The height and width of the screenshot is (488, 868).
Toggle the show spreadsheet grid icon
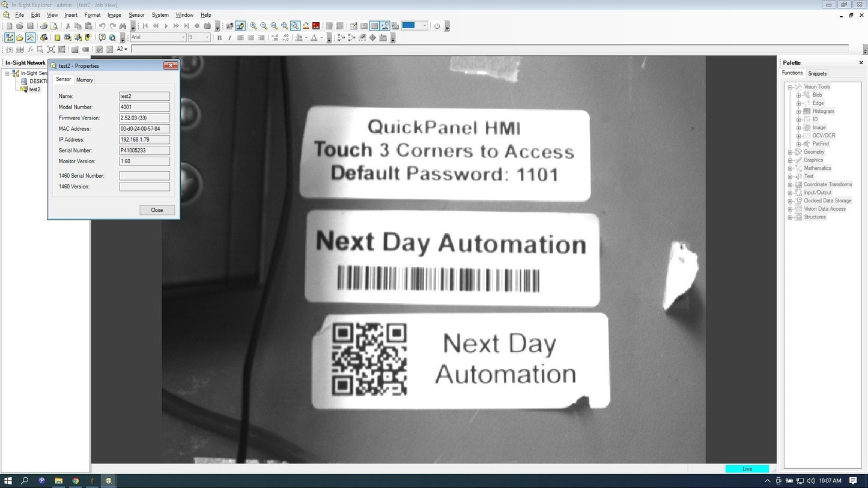pos(374,26)
